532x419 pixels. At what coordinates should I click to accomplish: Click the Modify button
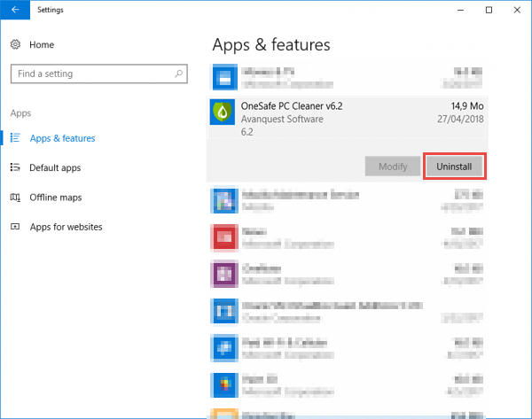pyautogui.click(x=393, y=167)
